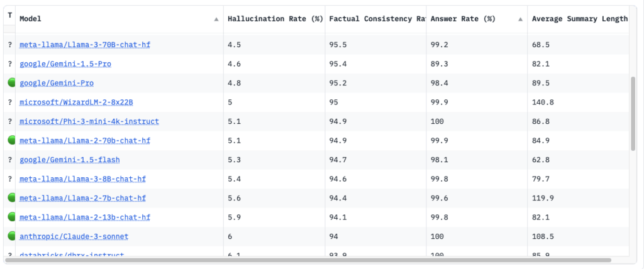Image resolution: width=644 pixels, height=269 pixels.
Task: Open the microsoft/Phi-3-mini-4k-instruct model link
Action: tap(89, 121)
